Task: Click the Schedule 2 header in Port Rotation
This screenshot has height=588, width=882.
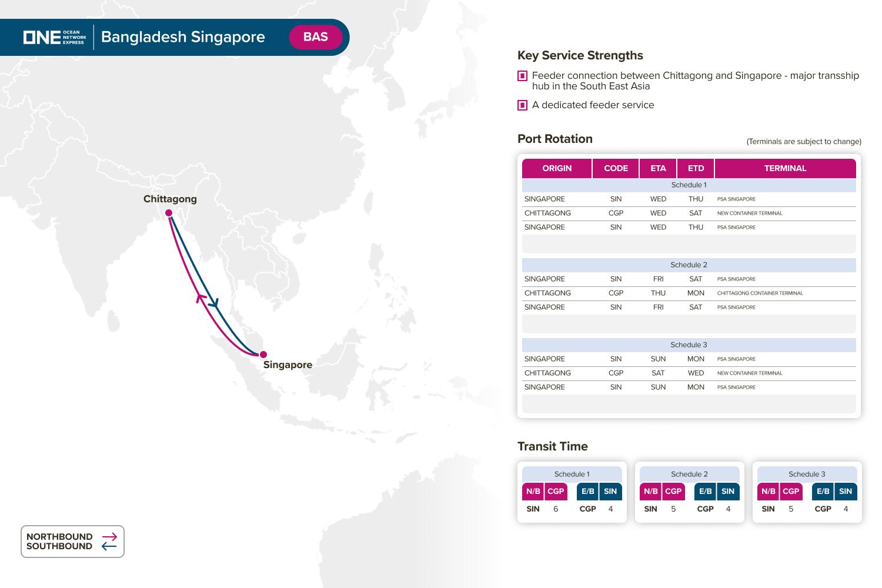Action: point(689,265)
